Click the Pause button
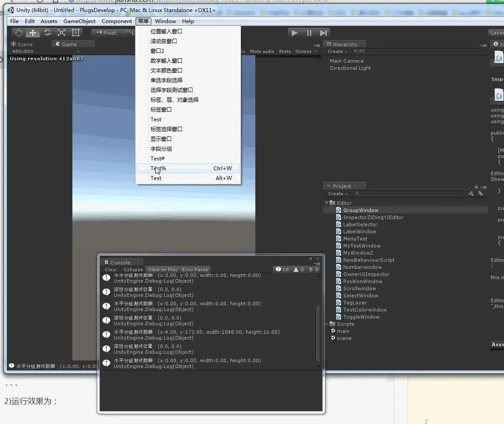This screenshot has height=424, width=504. coord(309,33)
